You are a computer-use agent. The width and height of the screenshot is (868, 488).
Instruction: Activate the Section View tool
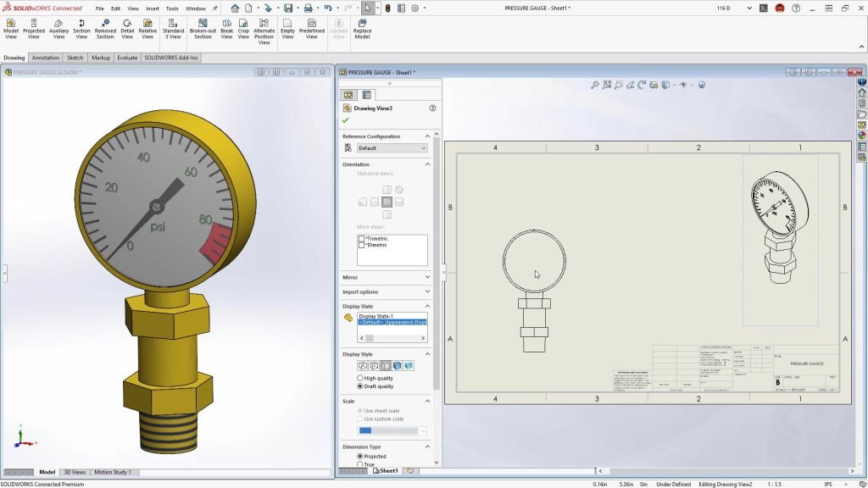pyautogui.click(x=81, y=29)
